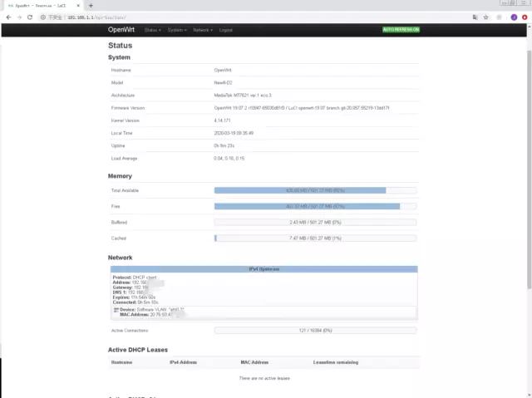Expand the Network dropdown menu
Image resolution: width=532 pixels, height=398 pixels.
203,30
